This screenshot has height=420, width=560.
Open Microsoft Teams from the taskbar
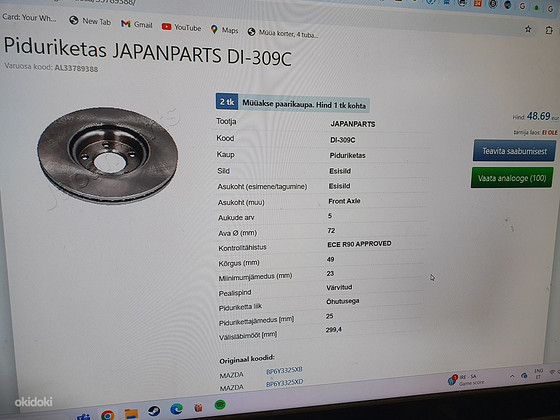pos(84,417)
